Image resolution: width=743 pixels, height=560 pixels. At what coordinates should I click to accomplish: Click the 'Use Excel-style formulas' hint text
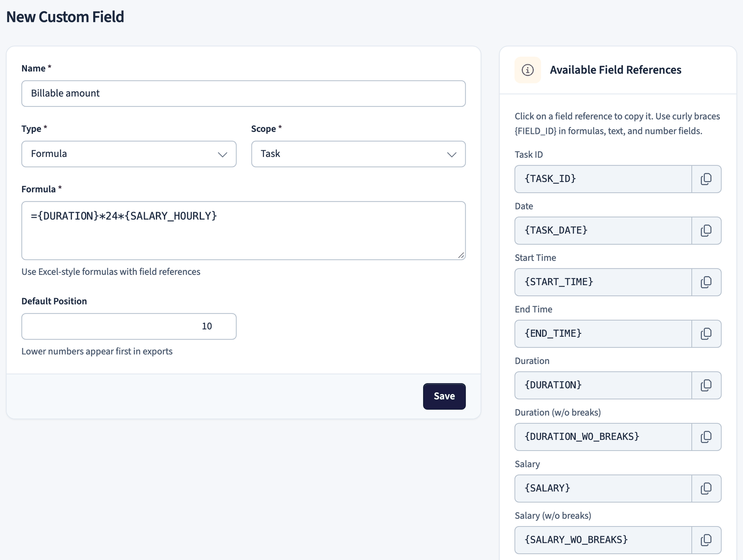[x=111, y=272]
